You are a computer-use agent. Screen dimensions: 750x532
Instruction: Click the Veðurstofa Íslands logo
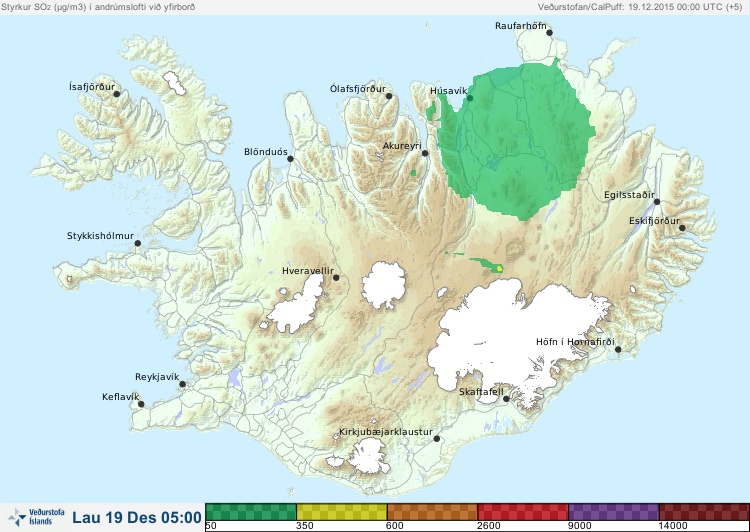(x=36, y=517)
